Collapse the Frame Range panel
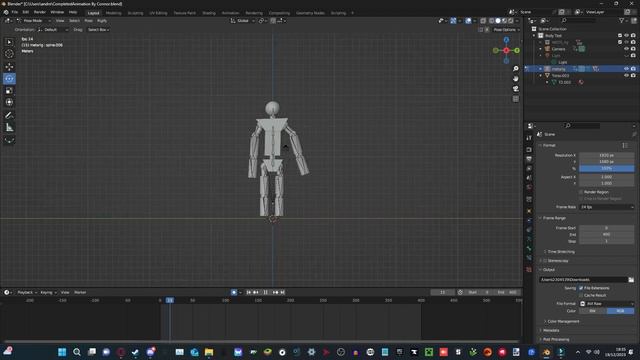This screenshot has width=640, height=360. 553,218
